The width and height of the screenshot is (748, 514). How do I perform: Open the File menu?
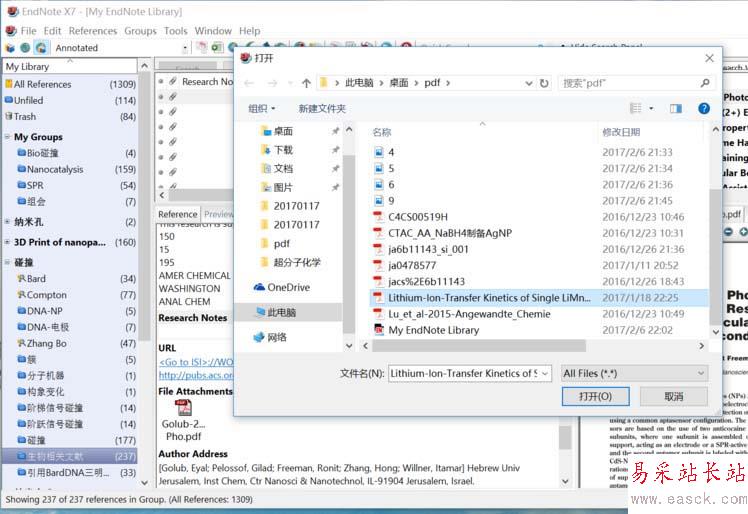point(28,31)
